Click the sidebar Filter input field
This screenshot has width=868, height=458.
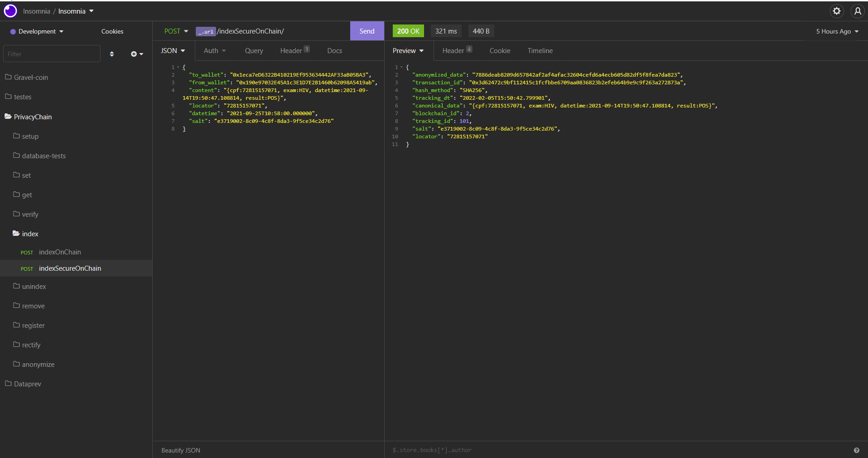tap(52, 54)
